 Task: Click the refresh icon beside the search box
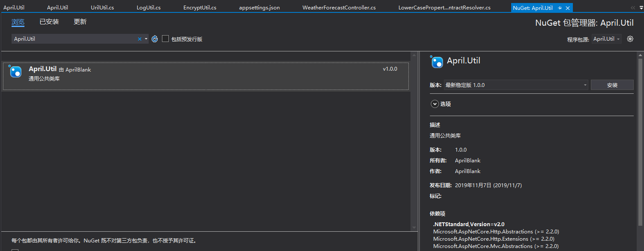point(155,39)
